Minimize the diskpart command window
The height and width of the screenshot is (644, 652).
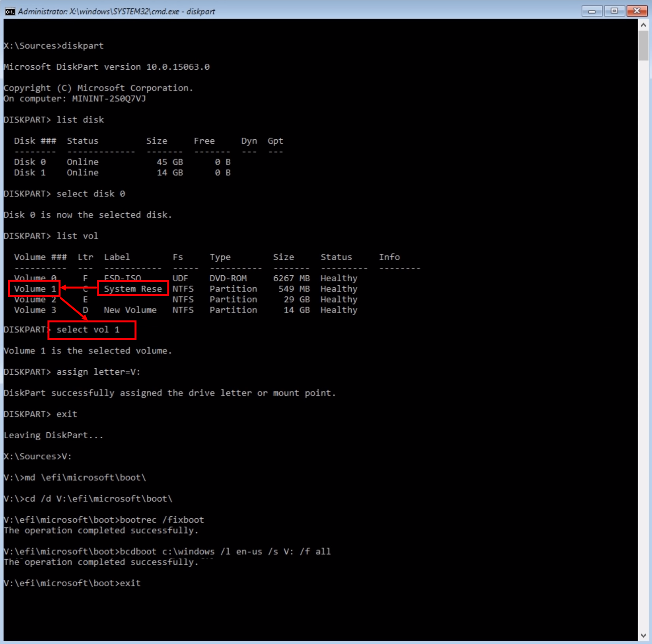592,11
